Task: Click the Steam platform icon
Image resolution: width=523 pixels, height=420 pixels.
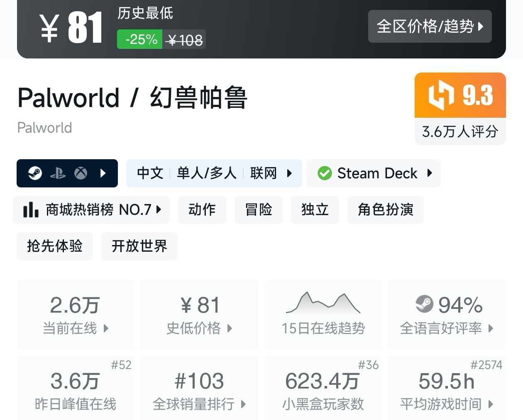Action: pos(35,173)
